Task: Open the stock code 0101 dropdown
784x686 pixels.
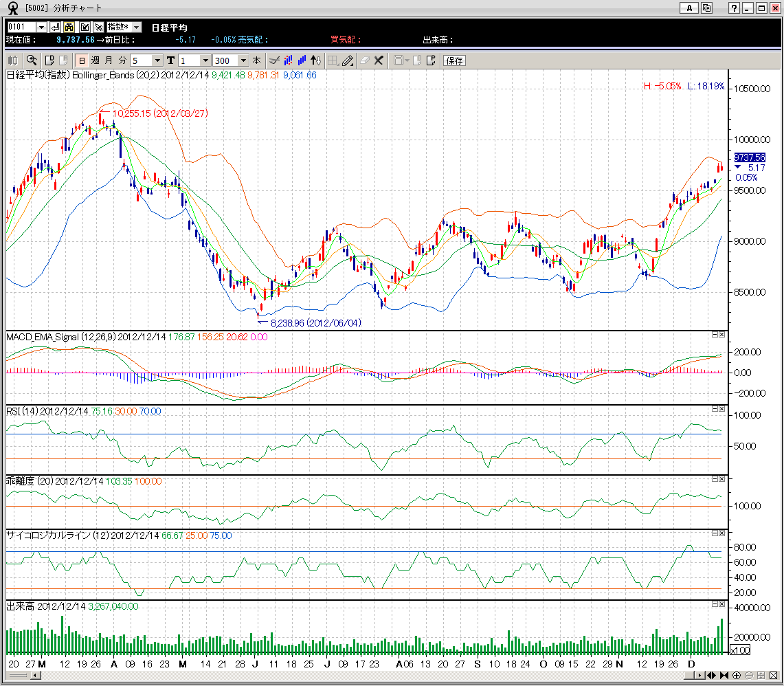Action: (41, 27)
